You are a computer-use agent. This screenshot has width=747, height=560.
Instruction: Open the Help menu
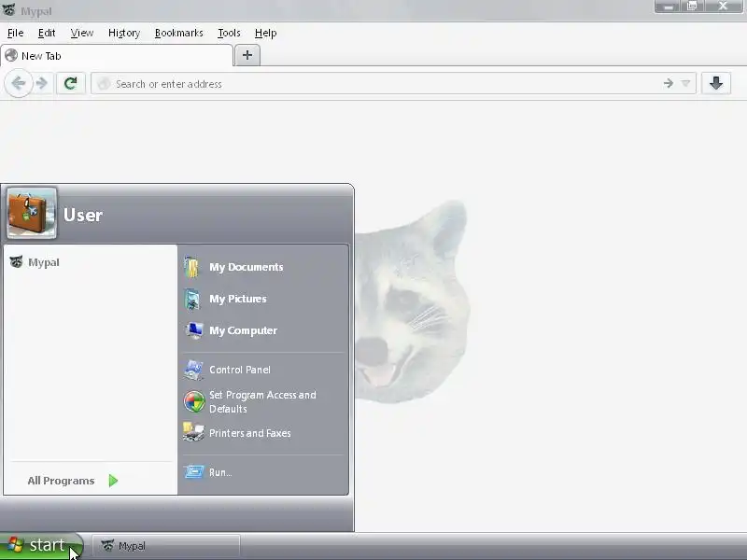pos(266,33)
